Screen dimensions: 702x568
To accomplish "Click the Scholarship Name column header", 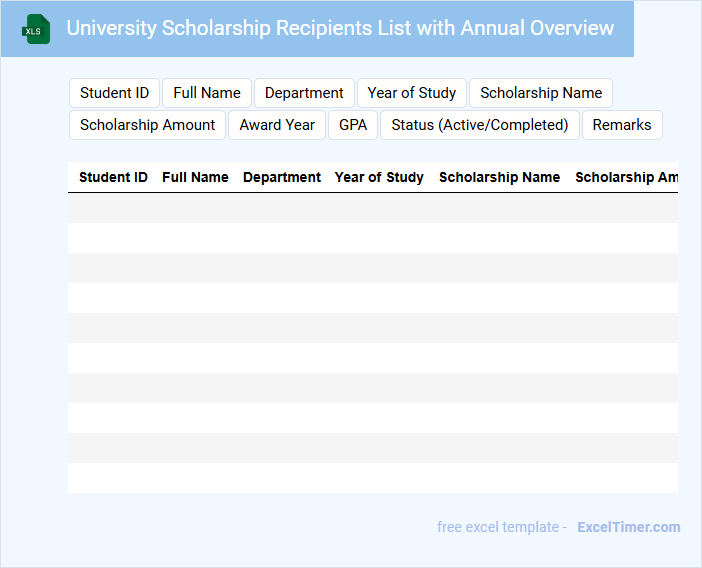I will (499, 177).
